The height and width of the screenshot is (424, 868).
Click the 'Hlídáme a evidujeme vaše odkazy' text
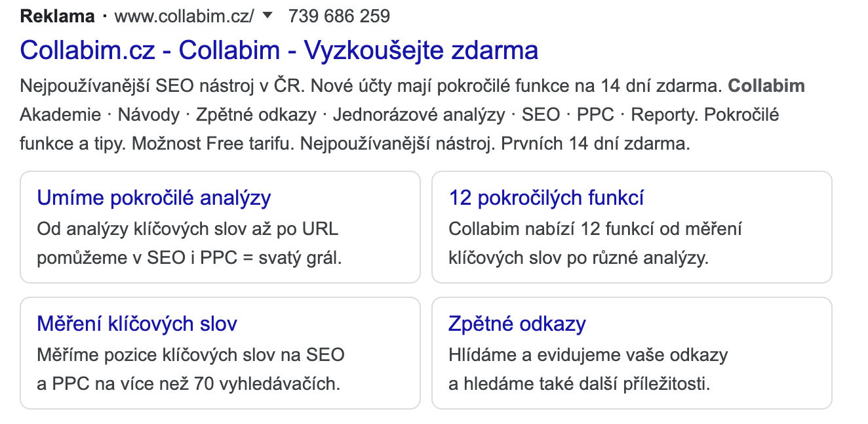(x=589, y=370)
